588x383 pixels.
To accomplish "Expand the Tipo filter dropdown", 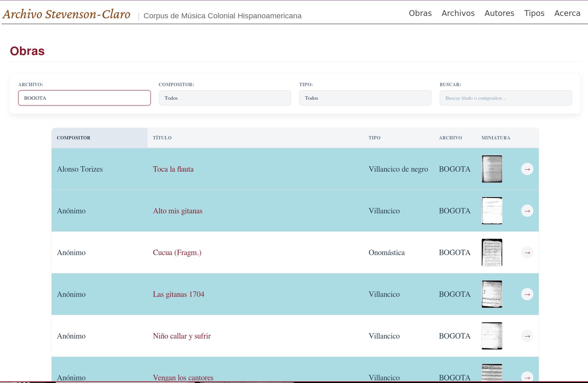I will tap(365, 98).
